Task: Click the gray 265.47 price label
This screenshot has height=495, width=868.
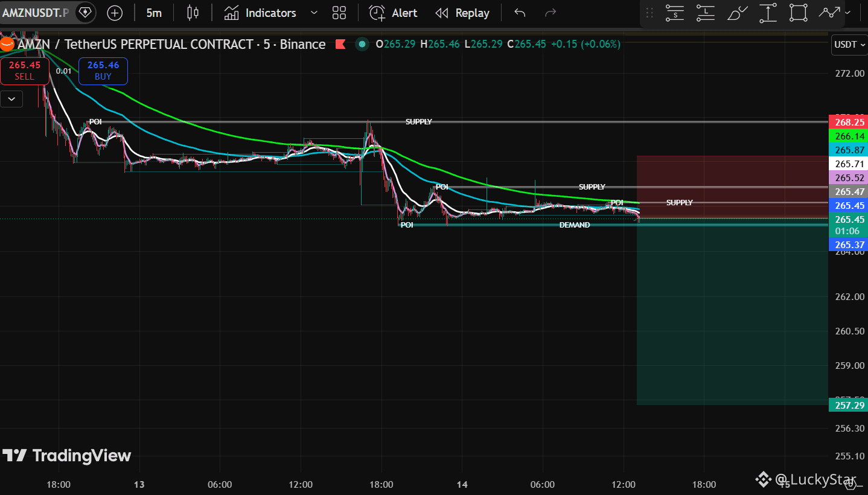Action: pos(849,191)
